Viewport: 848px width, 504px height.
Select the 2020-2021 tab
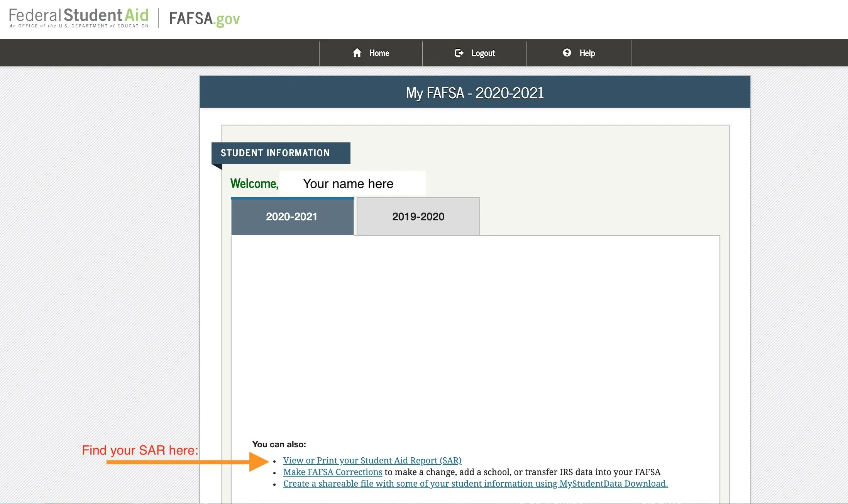click(292, 216)
